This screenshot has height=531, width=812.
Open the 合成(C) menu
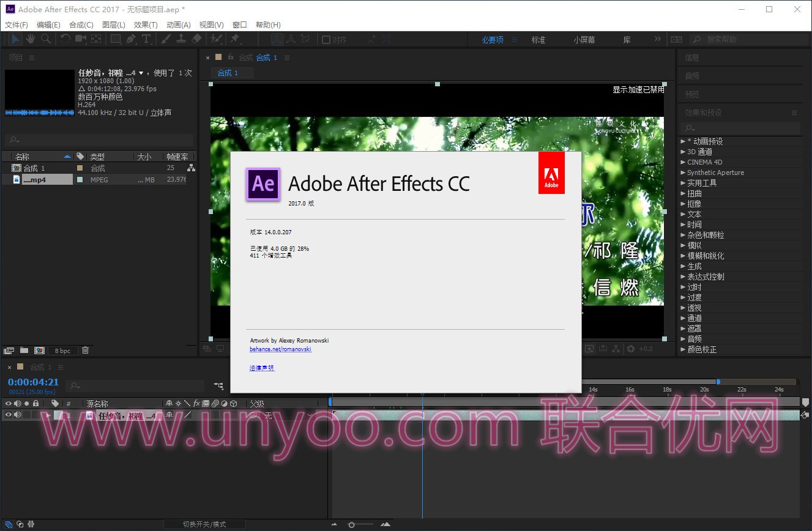pos(81,25)
